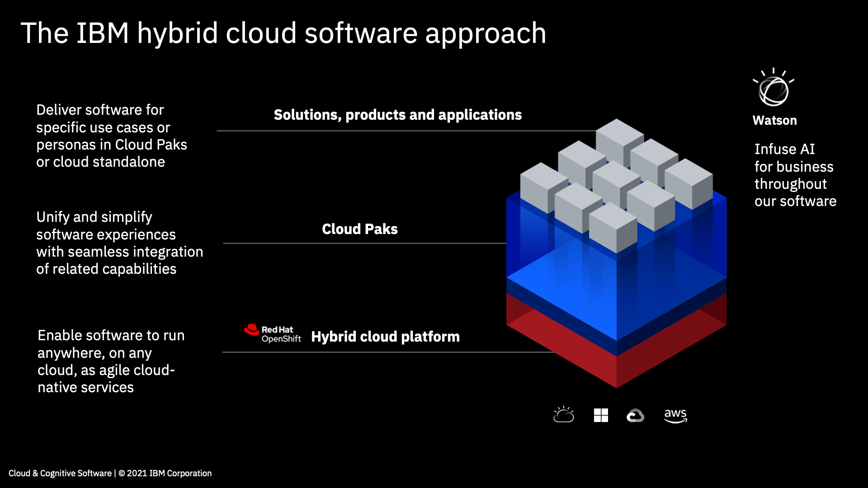Image resolution: width=868 pixels, height=488 pixels.
Task: Click the Microsoft Windows logo icon
Action: [601, 415]
